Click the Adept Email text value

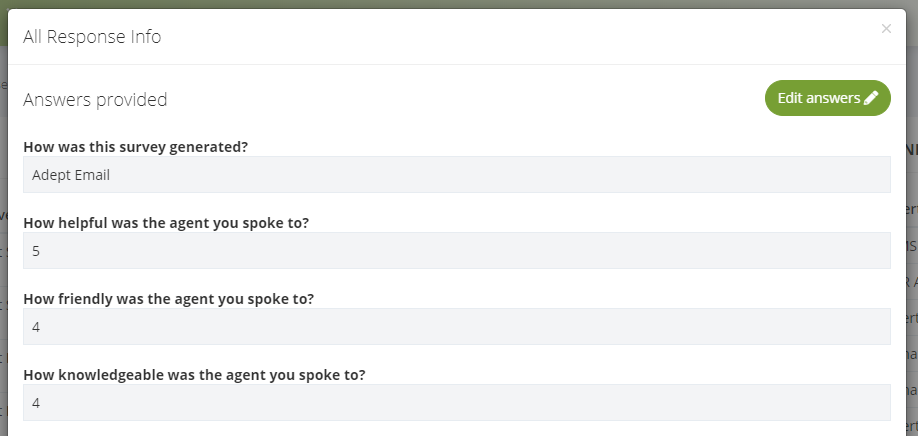pos(71,175)
